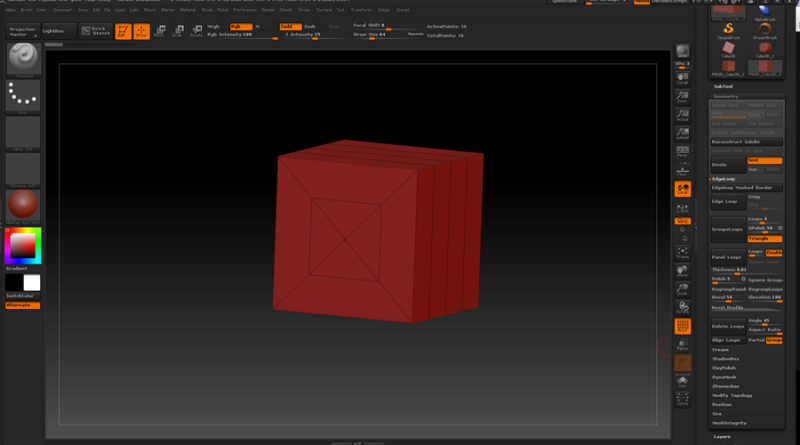This screenshot has width=800, height=445.
Task: Select the EraserBrush tool
Action: 765,31
